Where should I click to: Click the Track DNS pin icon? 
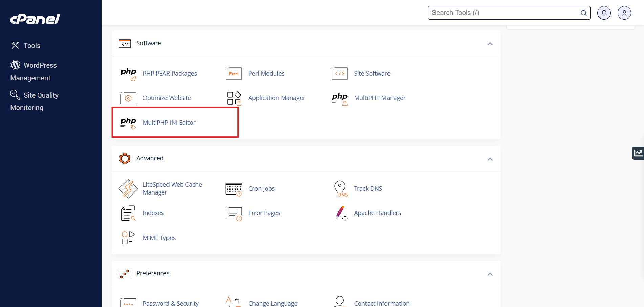pos(340,188)
